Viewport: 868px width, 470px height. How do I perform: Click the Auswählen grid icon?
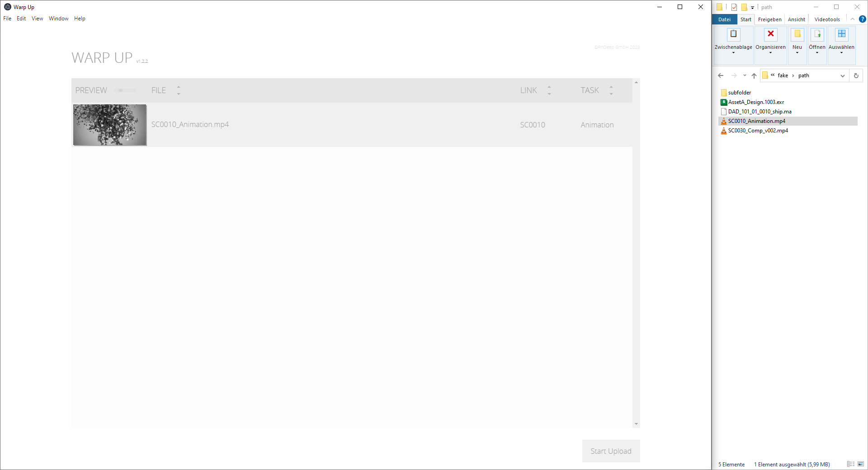(x=841, y=34)
